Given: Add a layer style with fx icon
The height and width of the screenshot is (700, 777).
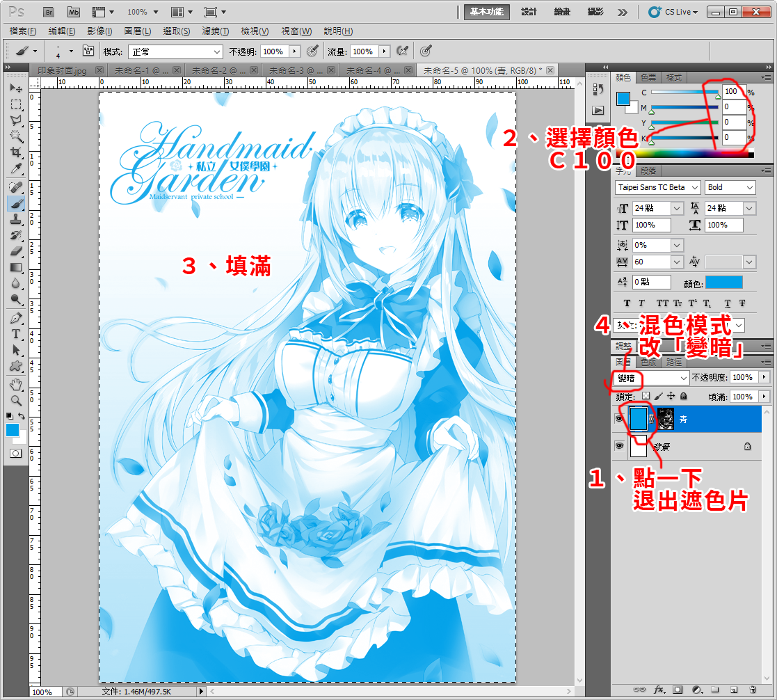Looking at the screenshot, I should [659, 690].
